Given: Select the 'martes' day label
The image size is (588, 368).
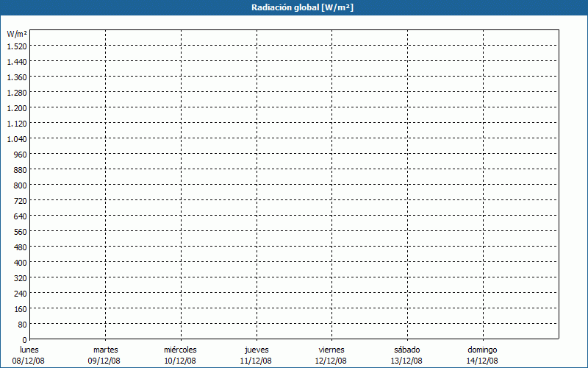Looking at the screenshot, I should (x=105, y=350).
